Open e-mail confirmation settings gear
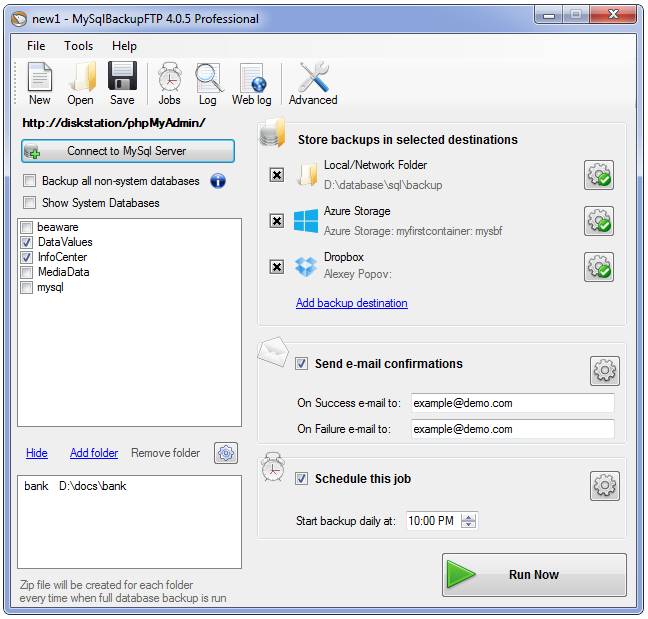 (x=605, y=371)
